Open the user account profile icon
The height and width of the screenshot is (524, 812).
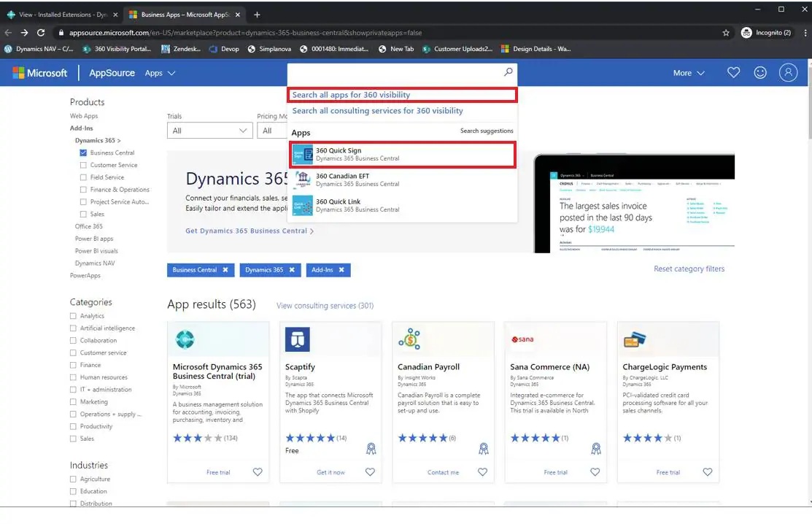[x=788, y=72]
